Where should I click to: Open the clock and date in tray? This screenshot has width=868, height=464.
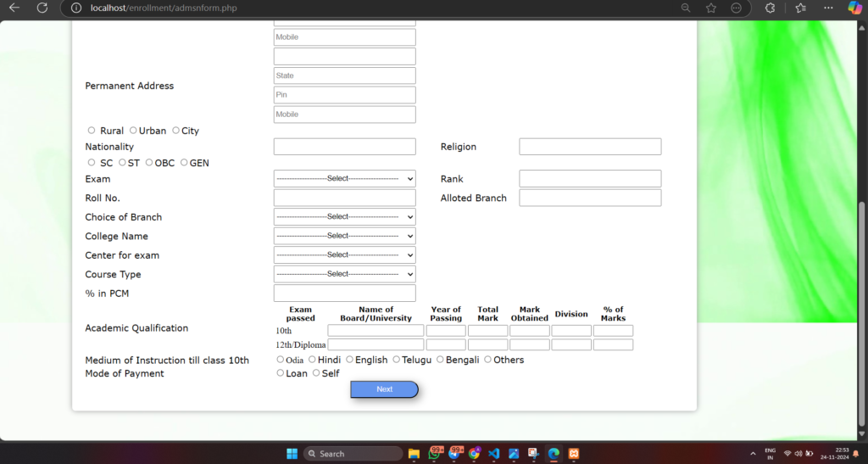pyautogui.click(x=835, y=454)
